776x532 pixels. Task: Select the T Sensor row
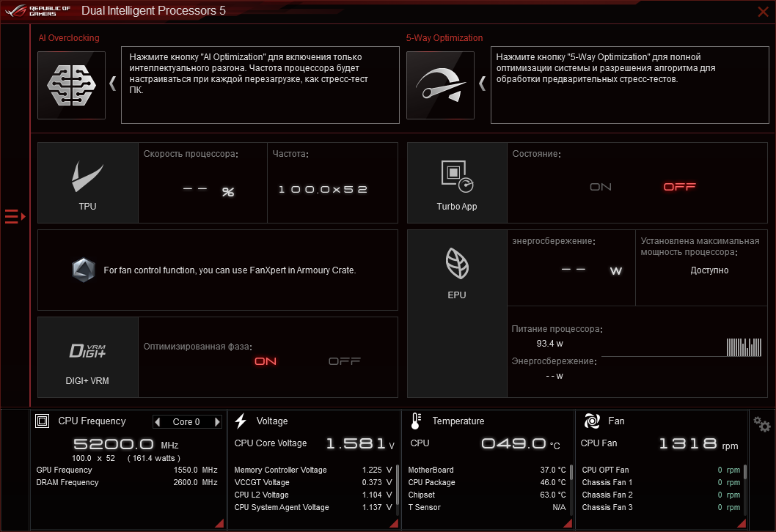pos(487,507)
